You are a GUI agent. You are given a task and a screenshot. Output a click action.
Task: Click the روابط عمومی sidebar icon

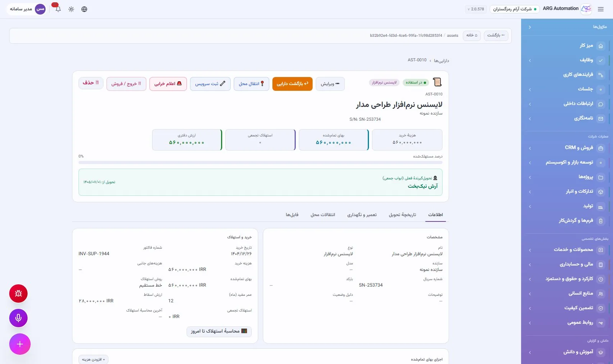pos(601,323)
